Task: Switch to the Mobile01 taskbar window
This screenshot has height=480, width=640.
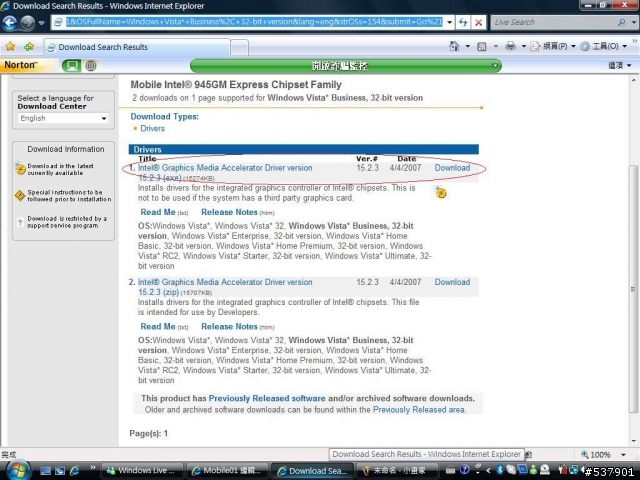Action: tap(227, 471)
